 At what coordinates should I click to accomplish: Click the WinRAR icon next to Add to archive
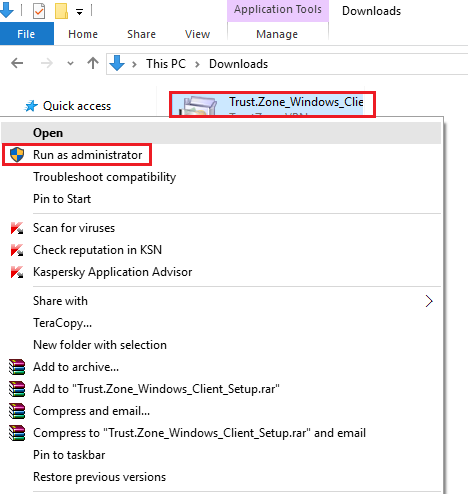17,367
